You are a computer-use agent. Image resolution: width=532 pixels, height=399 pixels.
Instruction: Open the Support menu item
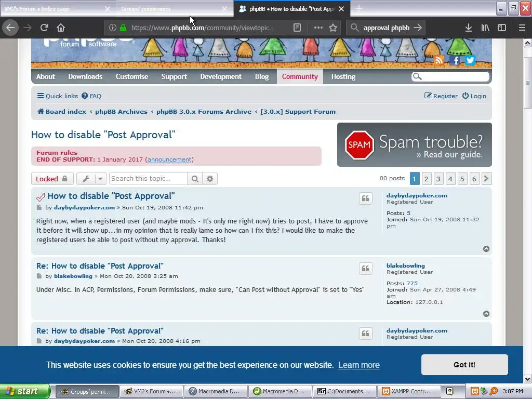[x=174, y=77]
